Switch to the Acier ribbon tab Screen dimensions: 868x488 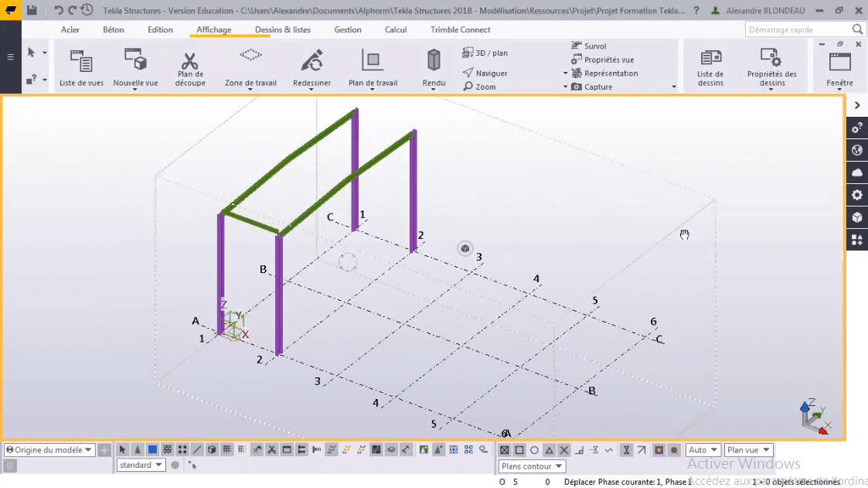[x=70, y=29]
